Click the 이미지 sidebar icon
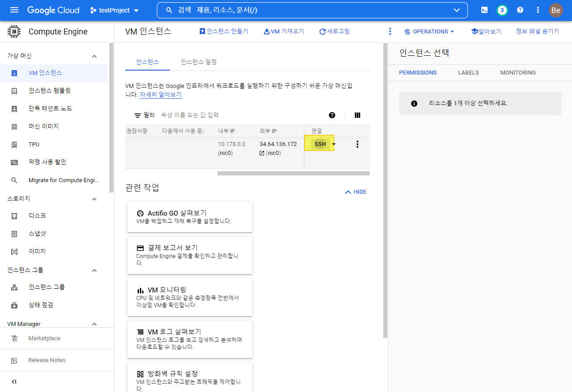 point(14,252)
